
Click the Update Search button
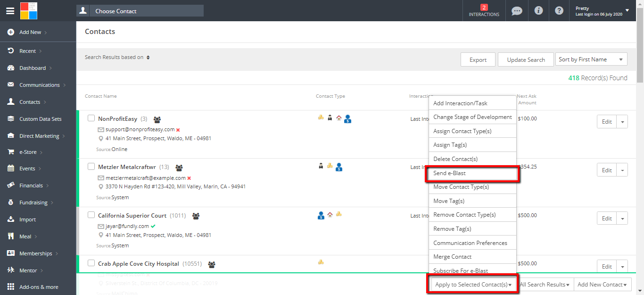pos(526,59)
